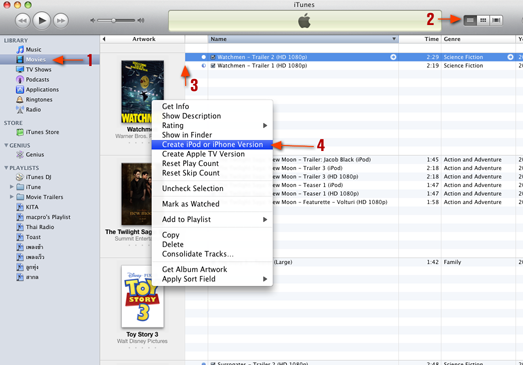Open the Genius playlist
This screenshot has width=523, height=365.
35,154
